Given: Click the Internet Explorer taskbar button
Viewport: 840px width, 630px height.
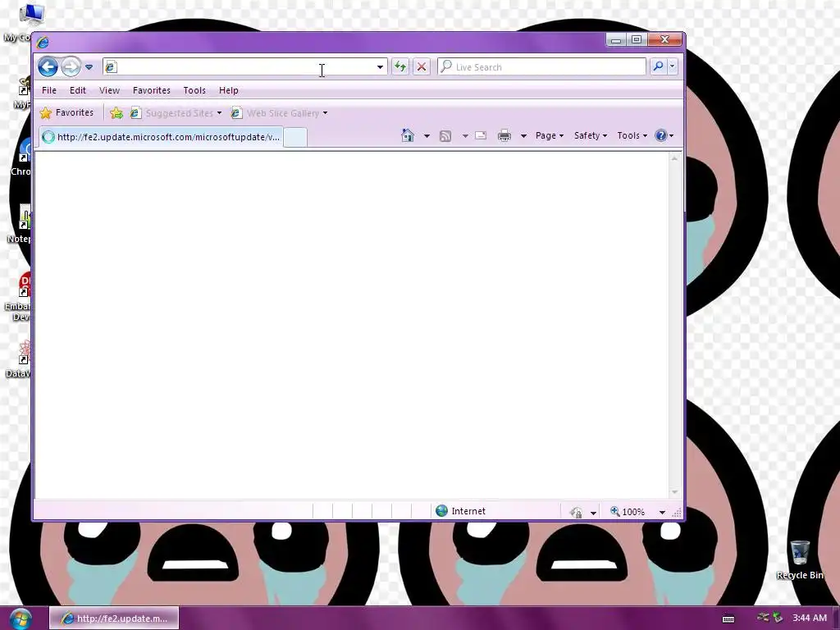Looking at the screenshot, I should pyautogui.click(x=114, y=619).
